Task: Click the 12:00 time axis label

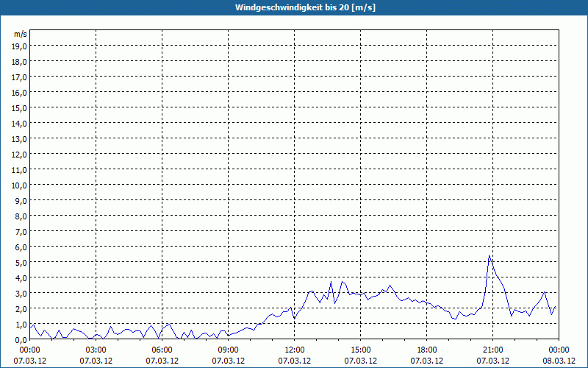Action: (x=295, y=350)
